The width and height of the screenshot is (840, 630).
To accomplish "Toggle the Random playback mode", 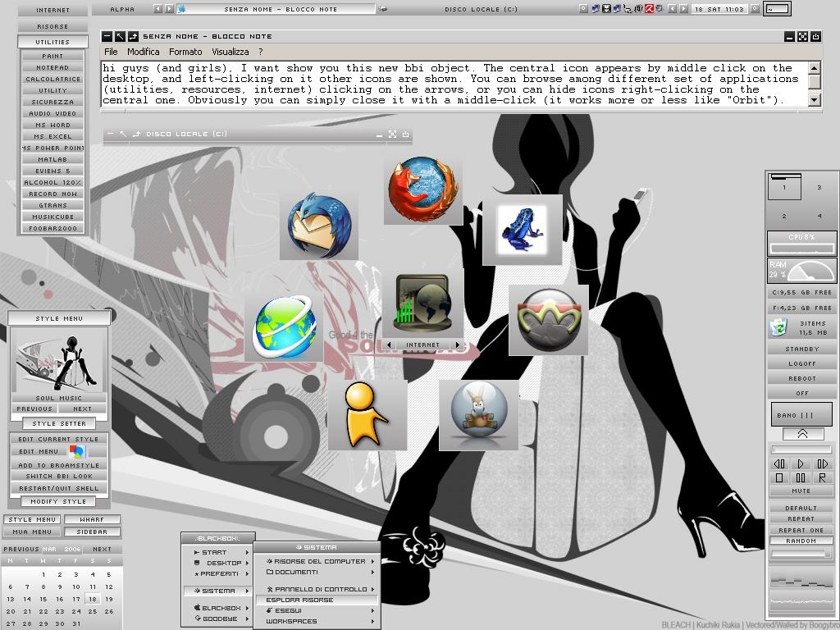I will [x=801, y=541].
